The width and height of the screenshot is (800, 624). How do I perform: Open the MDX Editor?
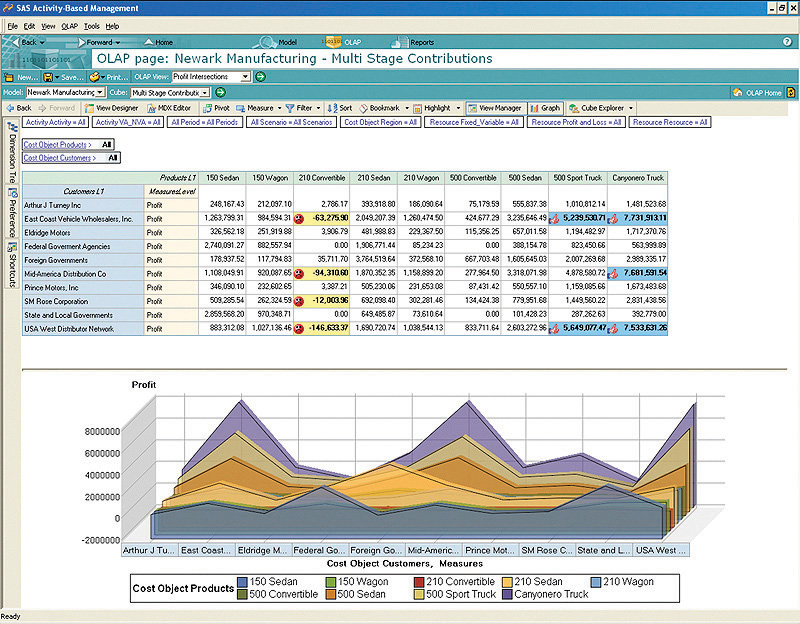click(x=169, y=108)
